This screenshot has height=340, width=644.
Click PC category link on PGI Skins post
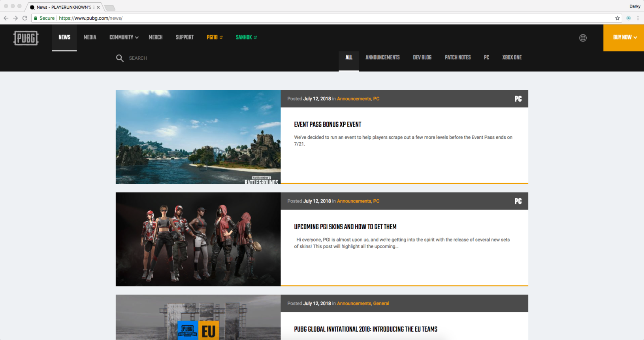pyautogui.click(x=376, y=201)
